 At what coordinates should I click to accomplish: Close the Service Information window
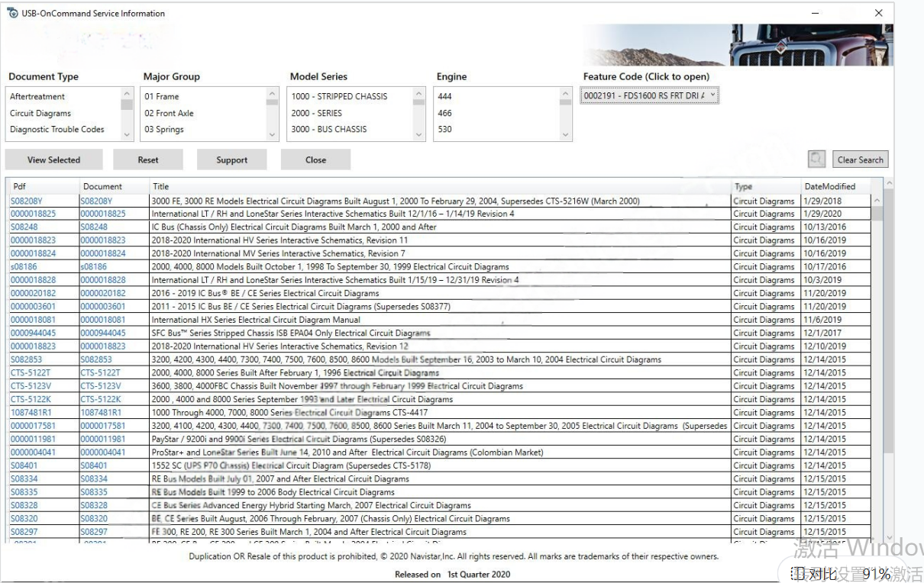(x=879, y=13)
